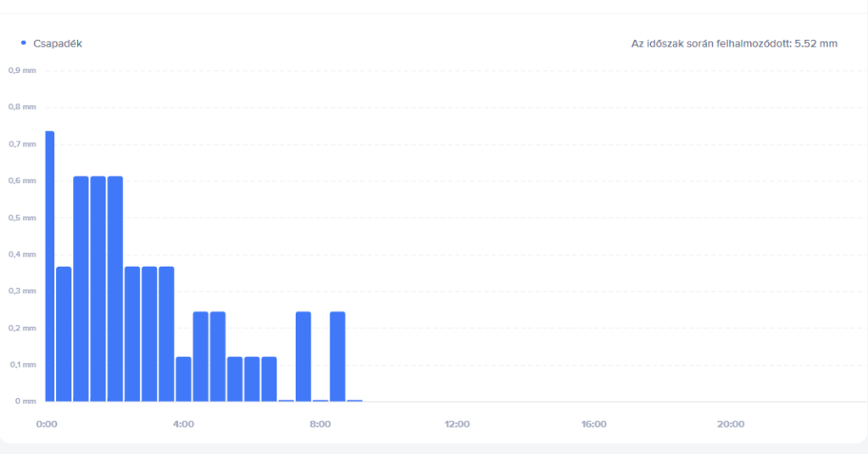Click the 0,7 mm y-axis label
Viewport: 868px width, 454px height.
22,144
